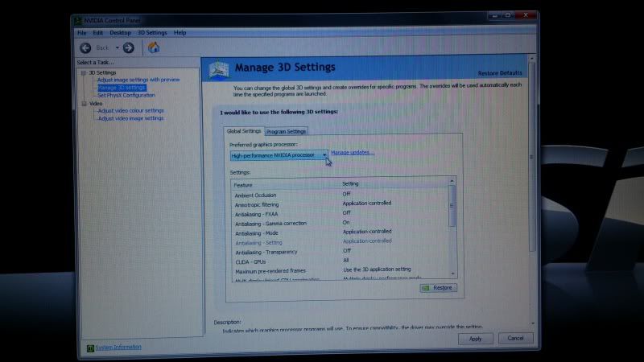Go back with the Back arrow icon
Image resolution: width=644 pixels, height=362 pixels.
tap(85, 48)
